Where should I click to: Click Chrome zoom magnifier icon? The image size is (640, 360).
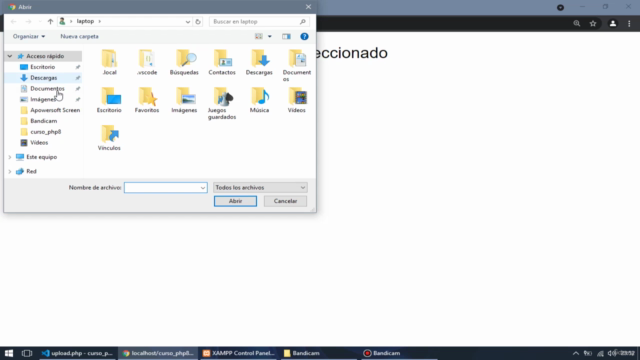[x=576, y=24]
